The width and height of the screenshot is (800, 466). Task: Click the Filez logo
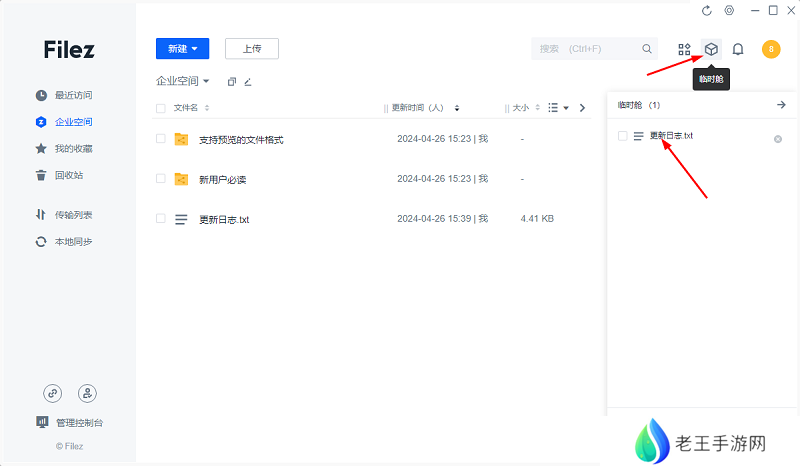point(69,50)
